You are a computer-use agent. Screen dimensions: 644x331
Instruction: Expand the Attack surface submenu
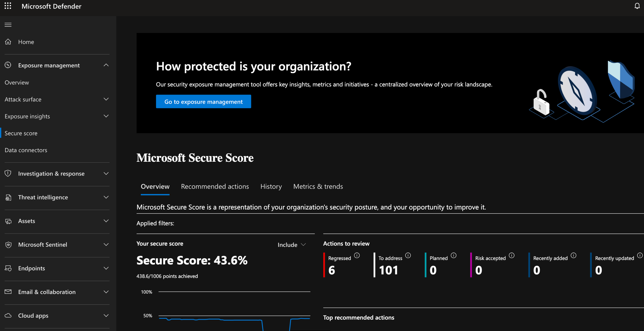(x=106, y=99)
